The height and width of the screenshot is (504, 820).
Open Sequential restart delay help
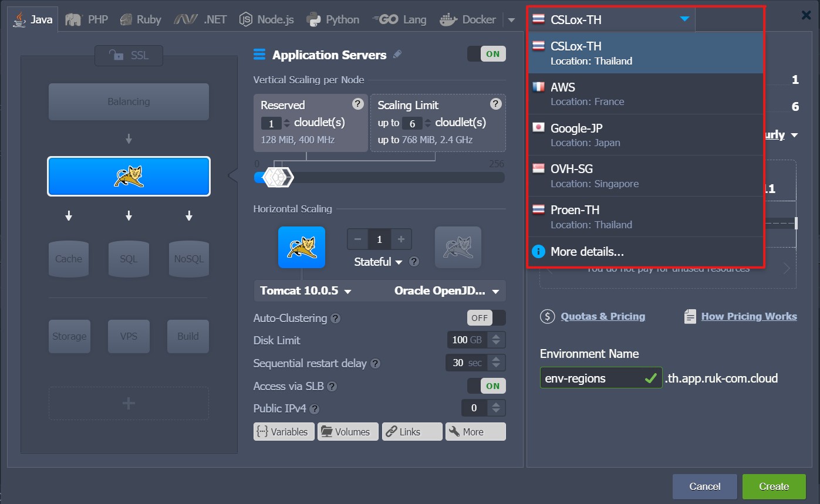coord(375,364)
